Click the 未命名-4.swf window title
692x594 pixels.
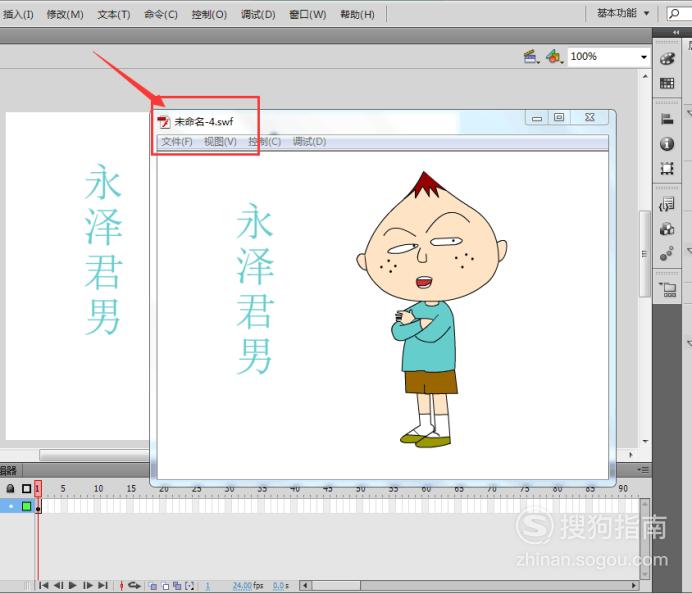click(203, 121)
